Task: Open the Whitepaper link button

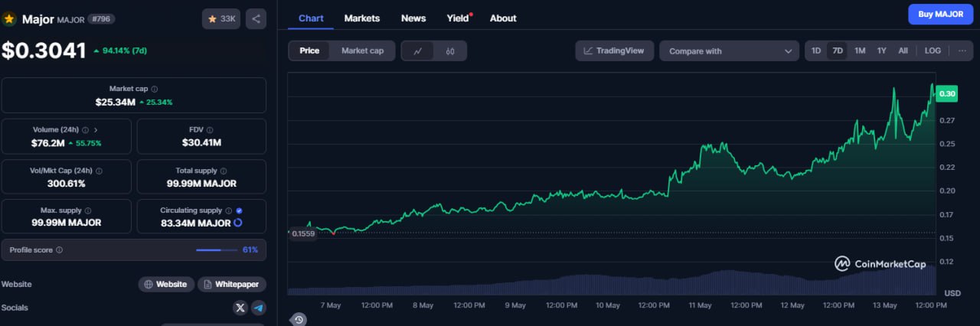Action: pyautogui.click(x=232, y=284)
